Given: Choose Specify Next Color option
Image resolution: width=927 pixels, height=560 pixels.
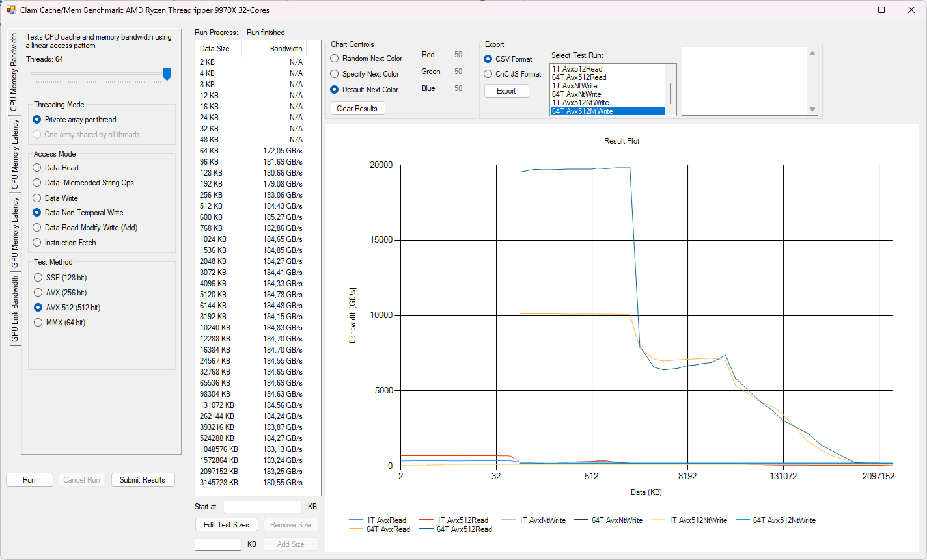Looking at the screenshot, I should [x=365, y=74].
